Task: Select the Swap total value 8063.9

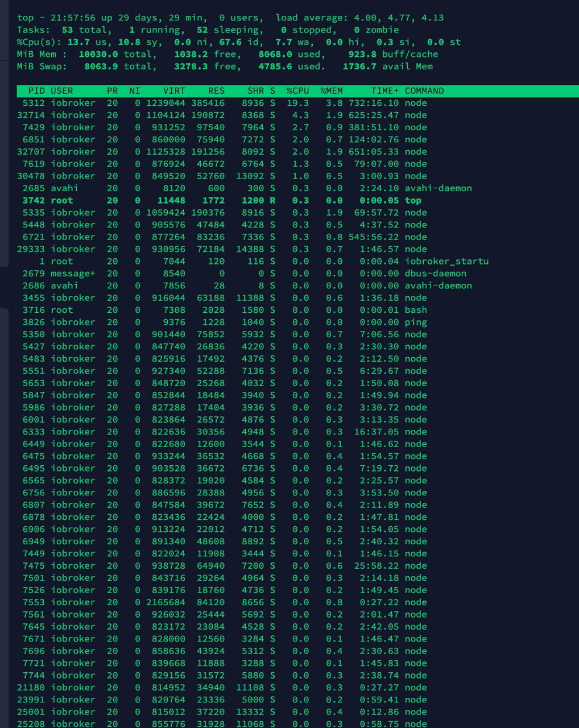Action: click(101, 67)
